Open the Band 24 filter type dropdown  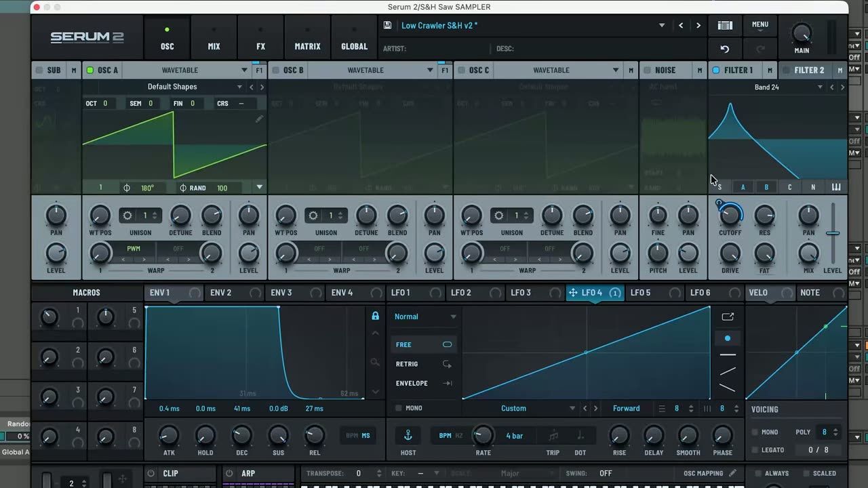tap(820, 87)
